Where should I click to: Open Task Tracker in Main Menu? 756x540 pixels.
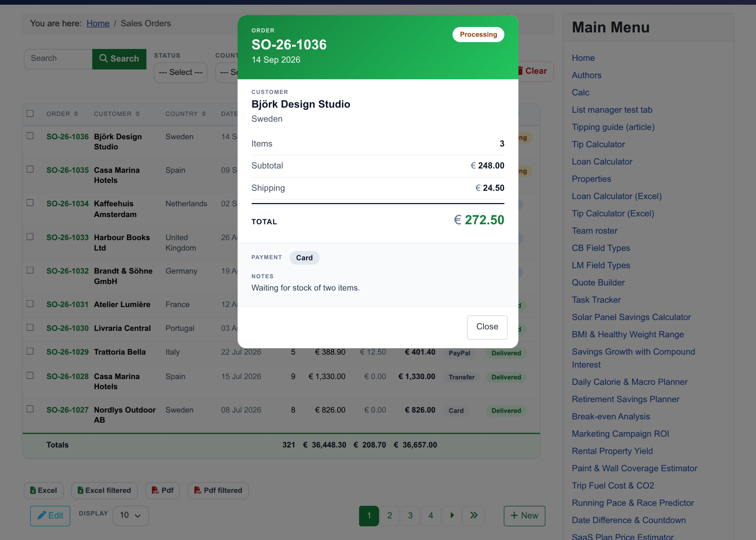pyautogui.click(x=596, y=300)
